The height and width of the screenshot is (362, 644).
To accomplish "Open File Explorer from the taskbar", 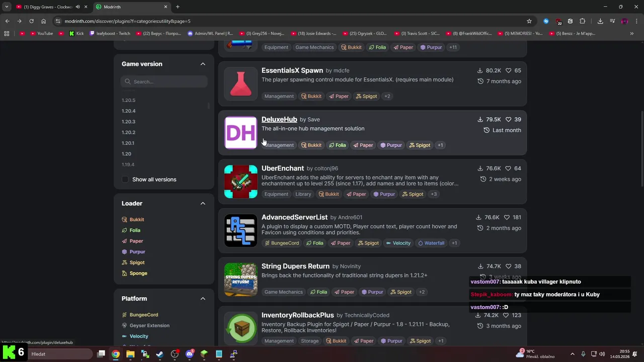I will tap(130, 354).
